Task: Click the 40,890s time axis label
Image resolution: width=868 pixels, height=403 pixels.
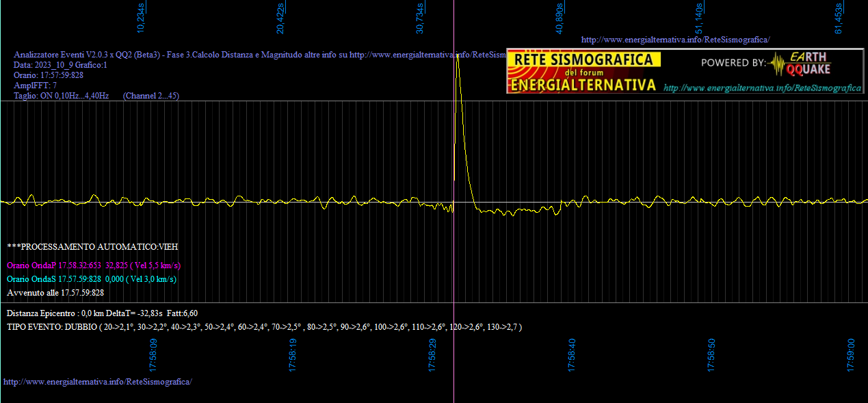Action: tap(560, 18)
